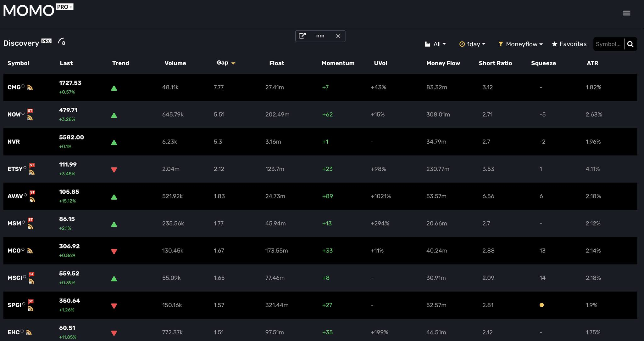Sort by the Gap column header
644x341 pixels.
tap(223, 63)
